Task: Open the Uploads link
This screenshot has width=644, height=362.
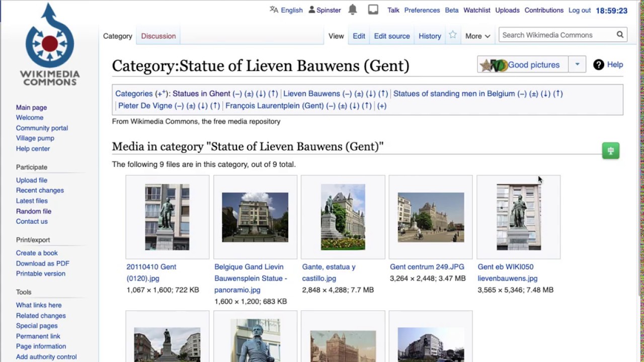Action: pyautogui.click(x=507, y=10)
